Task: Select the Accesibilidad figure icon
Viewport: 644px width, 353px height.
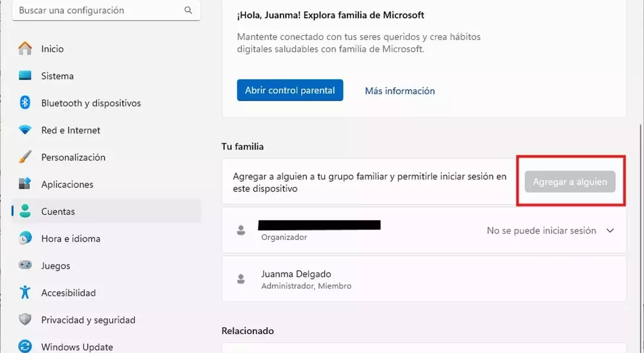Action: click(x=25, y=292)
